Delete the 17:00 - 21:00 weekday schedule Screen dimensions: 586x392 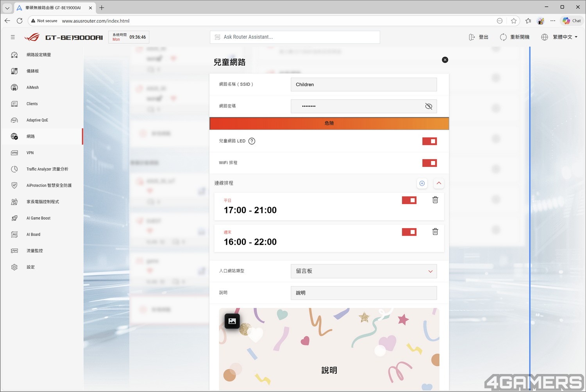click(x=435, y=200)
